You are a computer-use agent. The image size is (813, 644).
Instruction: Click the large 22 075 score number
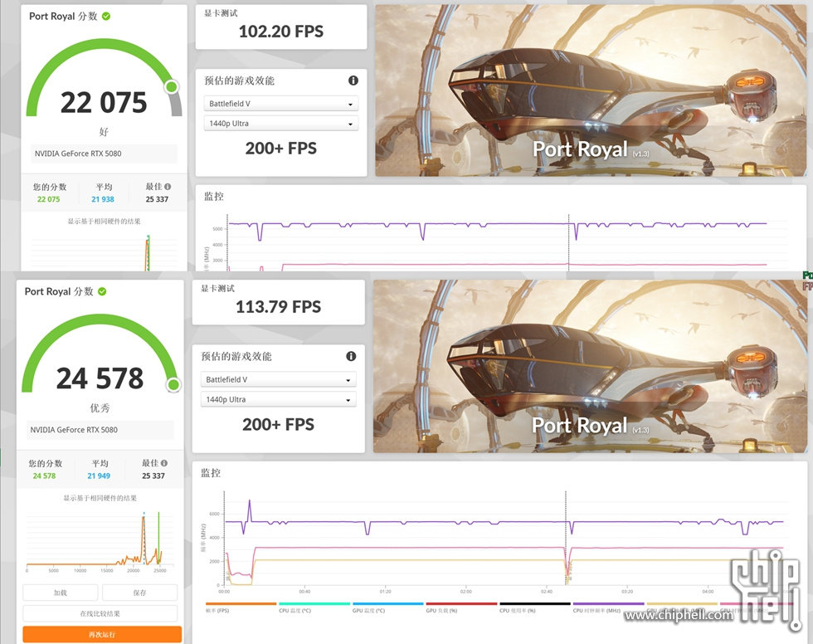[x=104, y=103]
